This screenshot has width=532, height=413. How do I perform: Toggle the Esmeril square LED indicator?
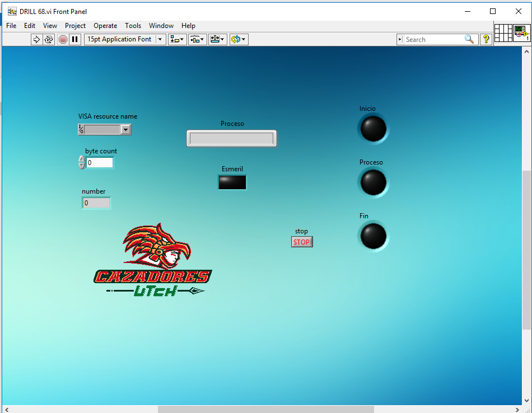(x=232, y=182)
